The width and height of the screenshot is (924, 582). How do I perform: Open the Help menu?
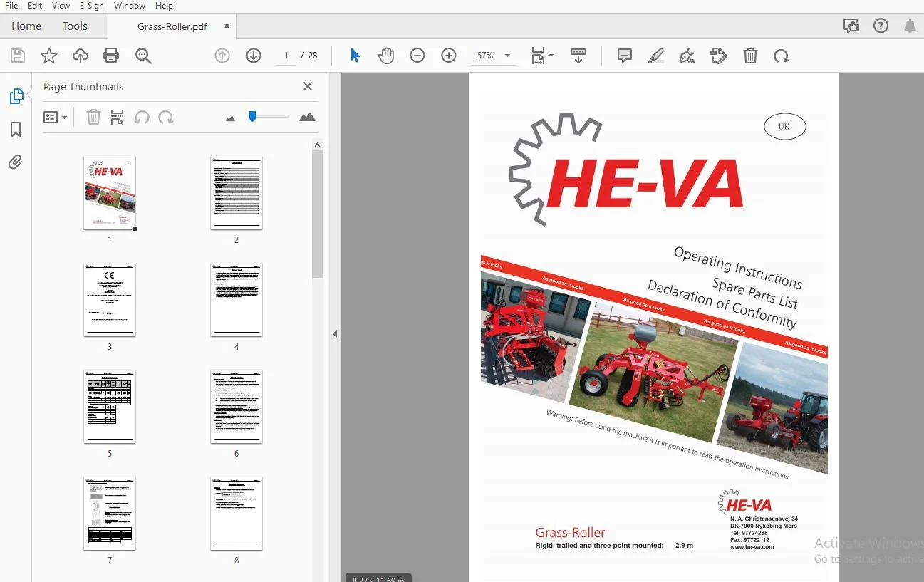click(x=164, y=6)
